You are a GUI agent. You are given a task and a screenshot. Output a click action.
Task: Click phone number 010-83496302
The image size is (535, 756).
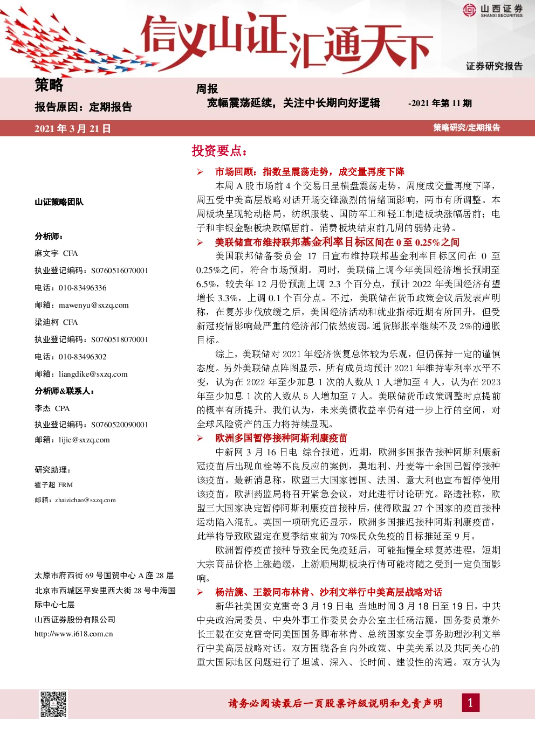click(83, 357)
